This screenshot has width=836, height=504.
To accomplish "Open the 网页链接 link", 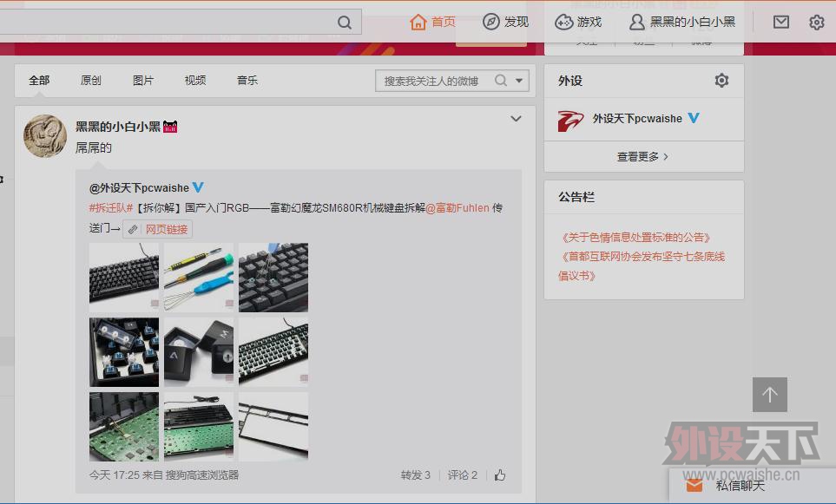I will [167, 230].
